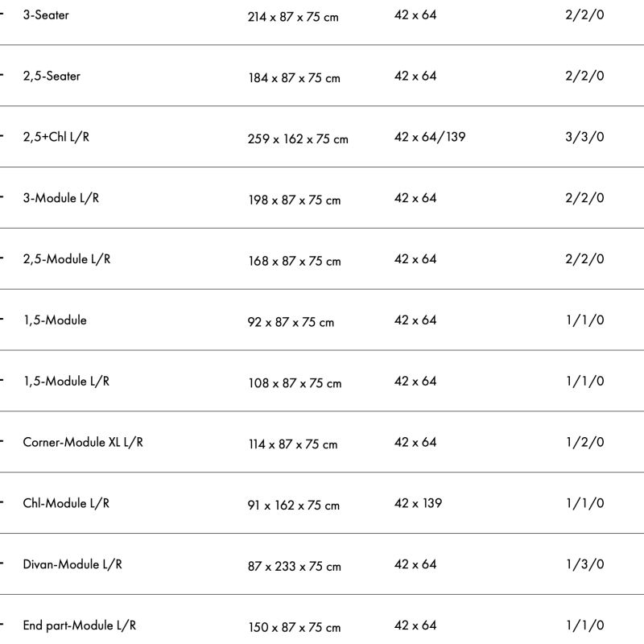The width and height of the screenshot is (644, 644).
Task: Click the 108 x 87 x 75 cm dimension
Action: pos(294,383)
